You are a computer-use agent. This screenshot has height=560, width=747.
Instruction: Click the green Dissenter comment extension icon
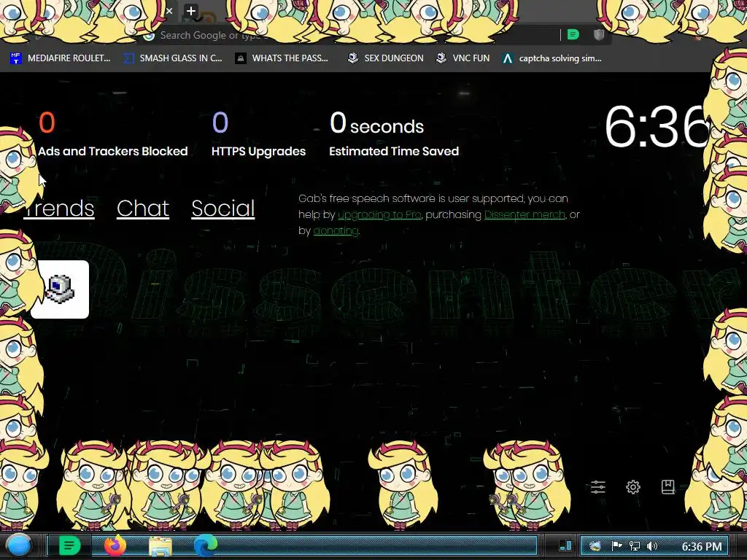[573, 34]
